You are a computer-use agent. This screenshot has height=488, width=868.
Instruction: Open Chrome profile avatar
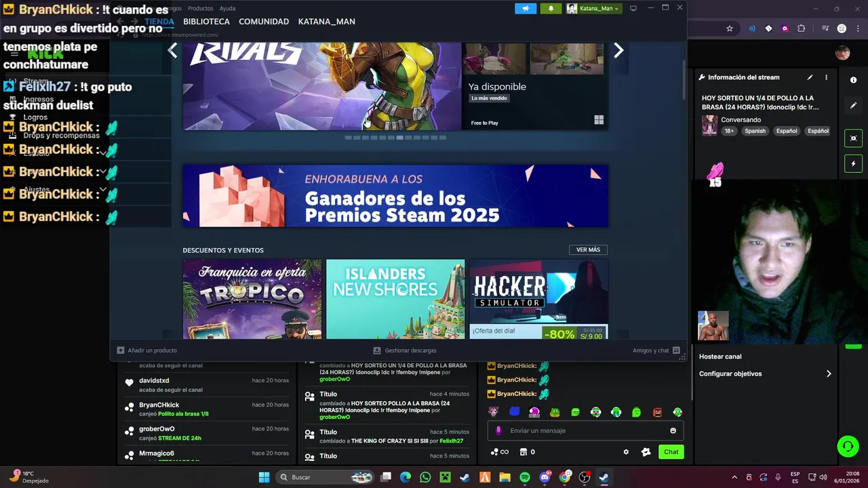tap(842, 28)
